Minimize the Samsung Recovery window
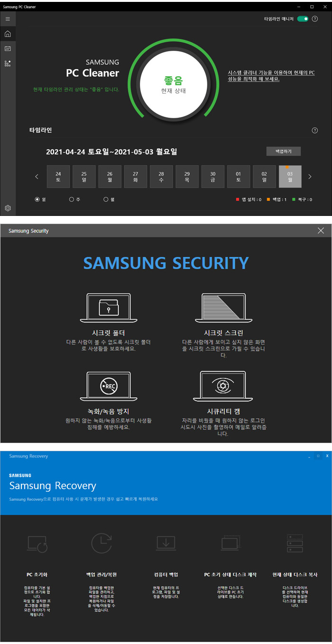Image resolution: width=332 pixels, height=644 pixels. 309,456
